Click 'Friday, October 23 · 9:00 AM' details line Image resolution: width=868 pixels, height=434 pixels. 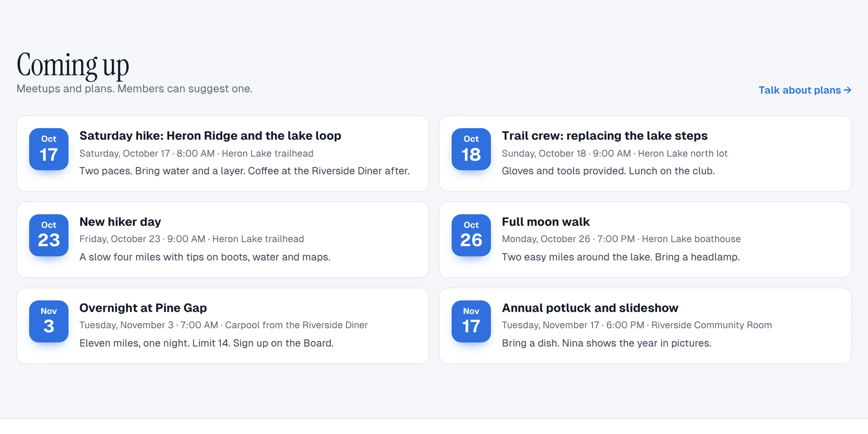coord(191,239)
